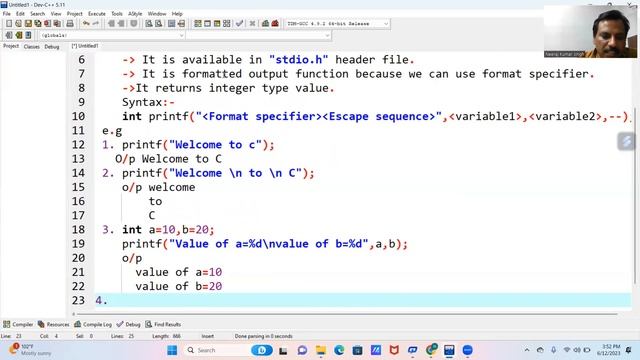
Task: Open the (globals) scope dropdown
Action: tap(112, 36)
